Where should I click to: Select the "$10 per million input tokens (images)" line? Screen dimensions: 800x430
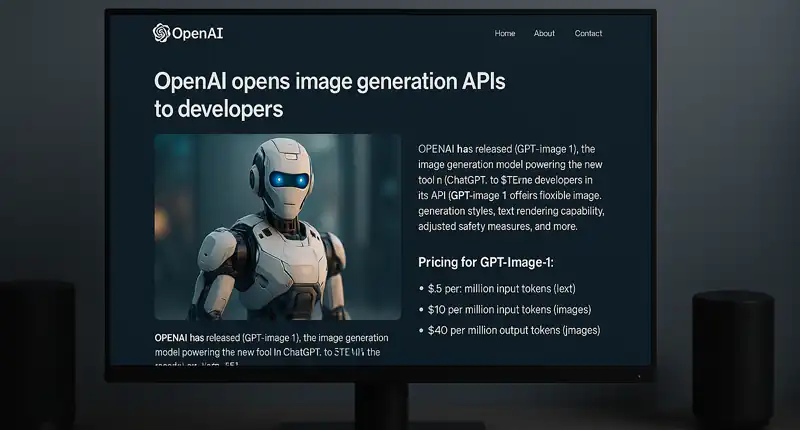505,310
